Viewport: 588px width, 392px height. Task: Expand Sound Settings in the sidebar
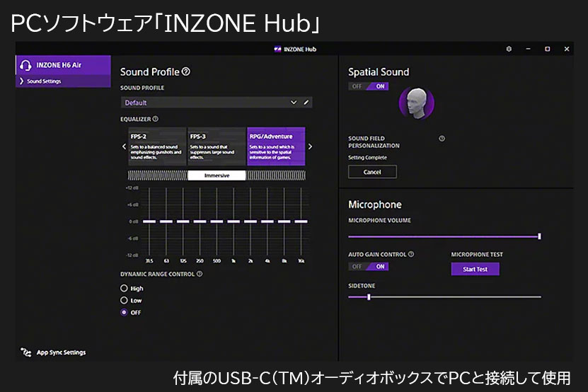pos(63,81)
